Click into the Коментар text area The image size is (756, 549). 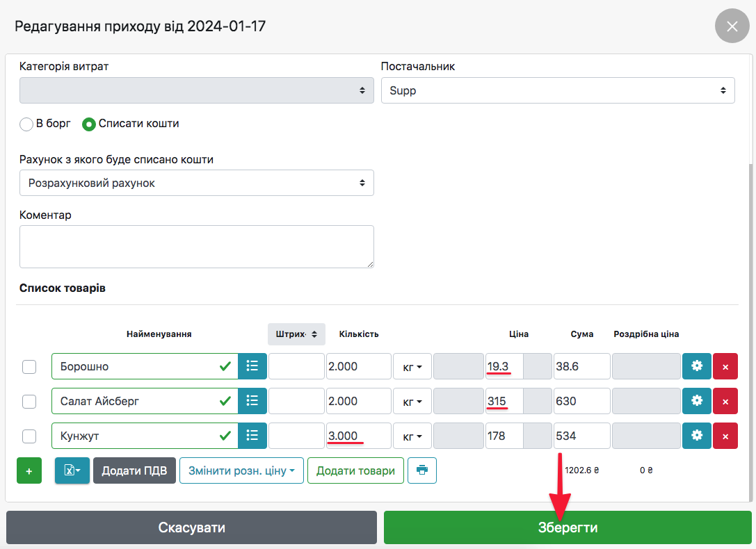click(x=196, y=246)
